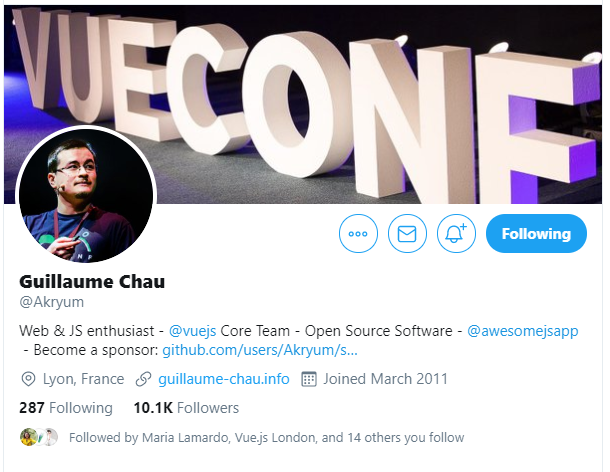Open the VUECONF header banner image
610x472 pixels.
point(303,104)
